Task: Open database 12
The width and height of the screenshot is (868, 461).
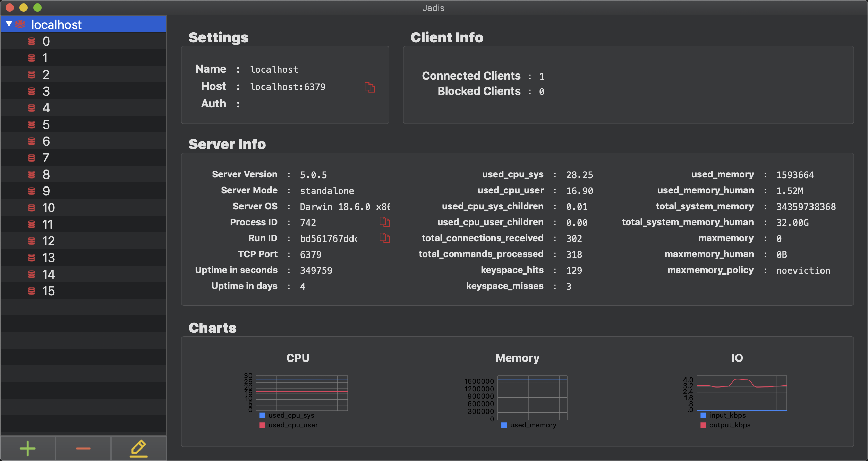Action: (x=83, y=241)
